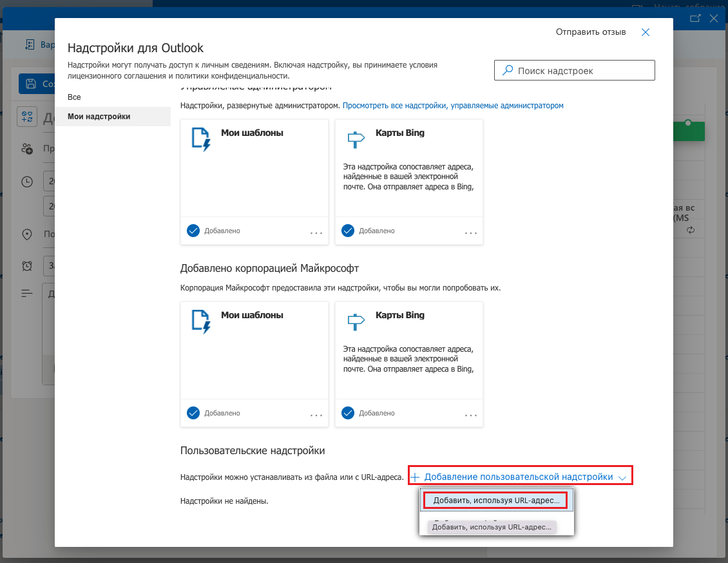Close the Outlook add-ins dialog with the X
Viewport: 728px width, 563px height.
click(646, 32)
